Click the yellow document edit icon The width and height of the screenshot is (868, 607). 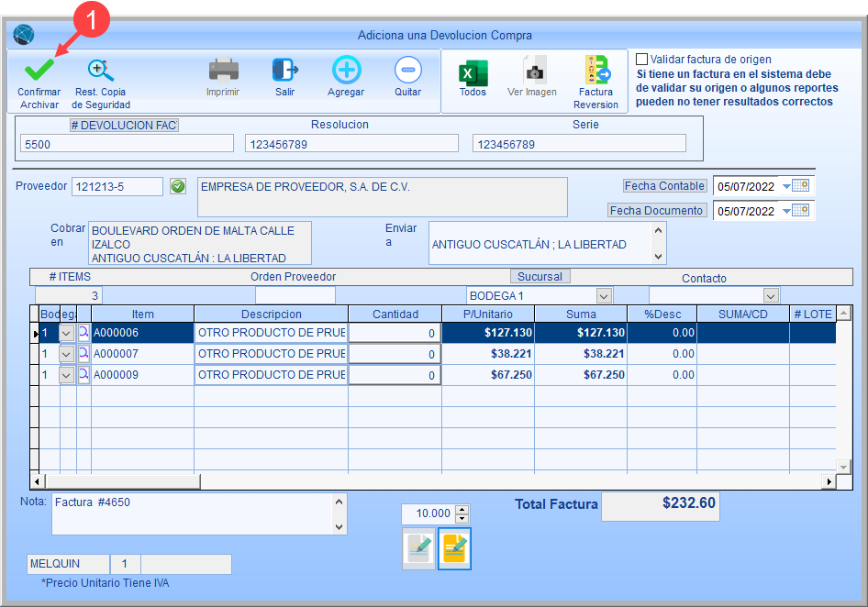[454, 549]
